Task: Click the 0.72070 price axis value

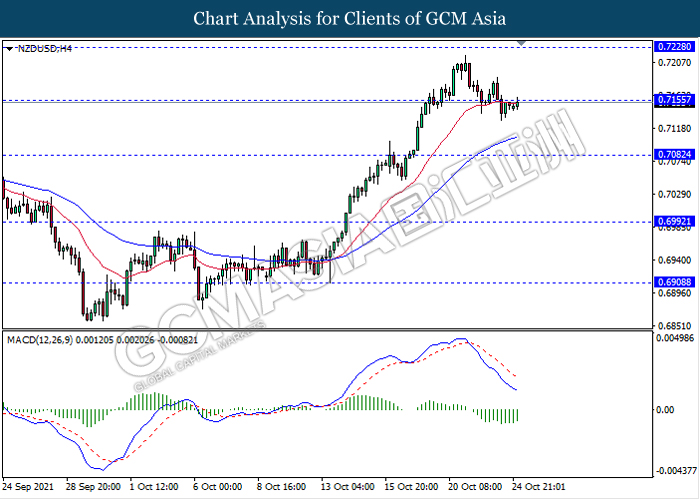Action: [675, 62]
